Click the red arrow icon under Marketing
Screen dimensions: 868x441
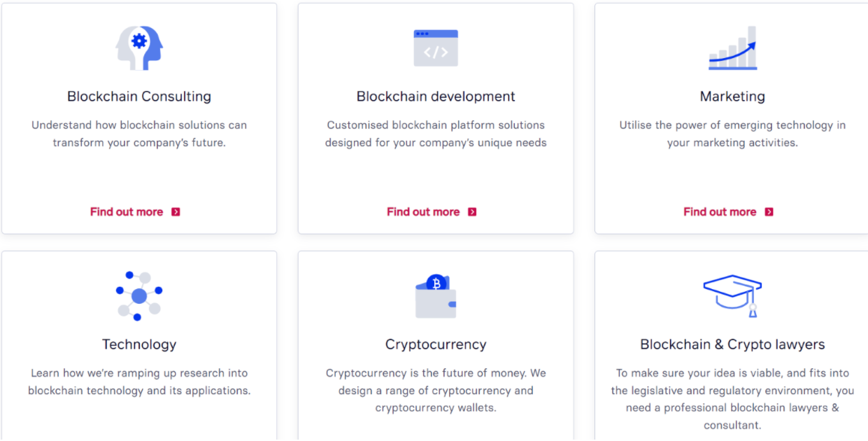pos(769,212)
